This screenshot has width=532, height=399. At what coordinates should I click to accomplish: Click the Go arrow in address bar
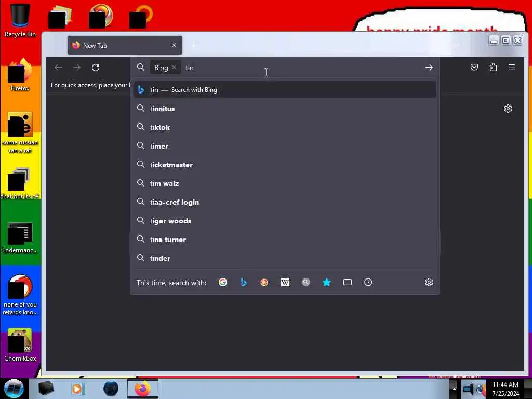429,68
